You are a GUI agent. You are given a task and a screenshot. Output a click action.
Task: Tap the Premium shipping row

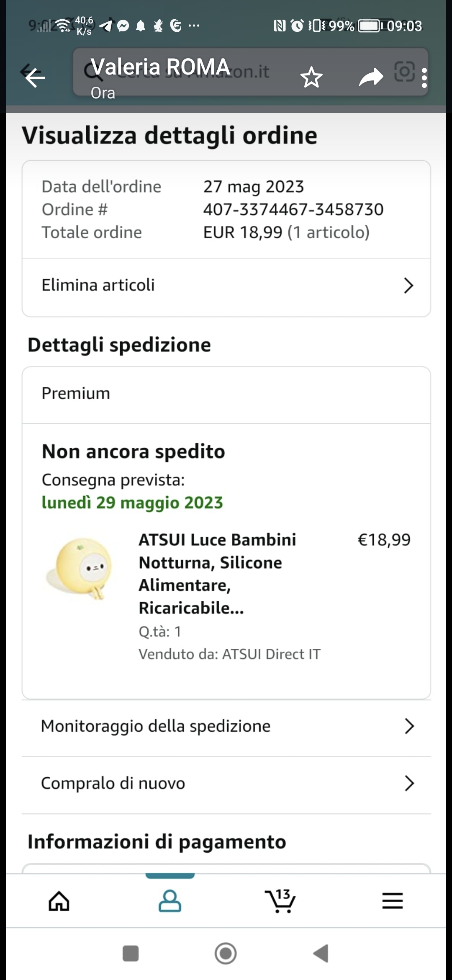point(226,394)
